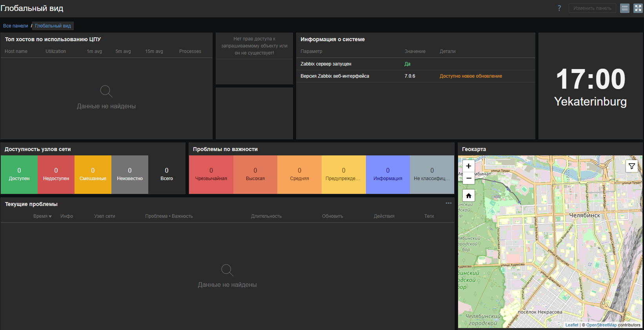Click the green Доступен hosts tile
Viewport: 644px width, 330px height.
pyautogui.click(x=19, y=175)
